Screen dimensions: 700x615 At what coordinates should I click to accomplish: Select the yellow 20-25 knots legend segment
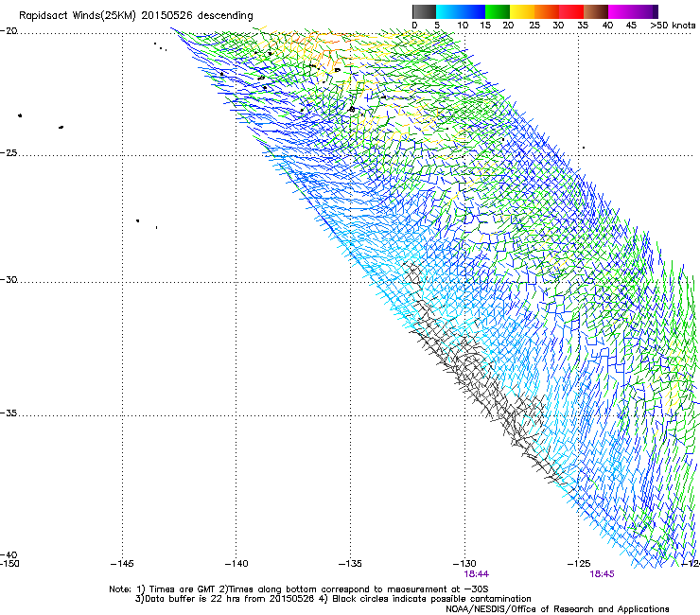(522, 11)
